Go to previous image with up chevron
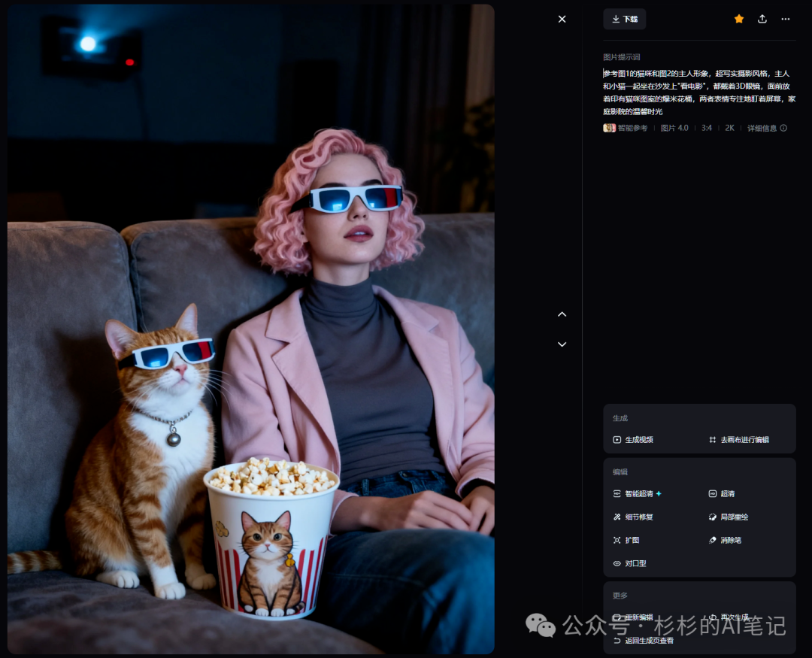This screenshot has height=658, width=812. pos(562,314)
